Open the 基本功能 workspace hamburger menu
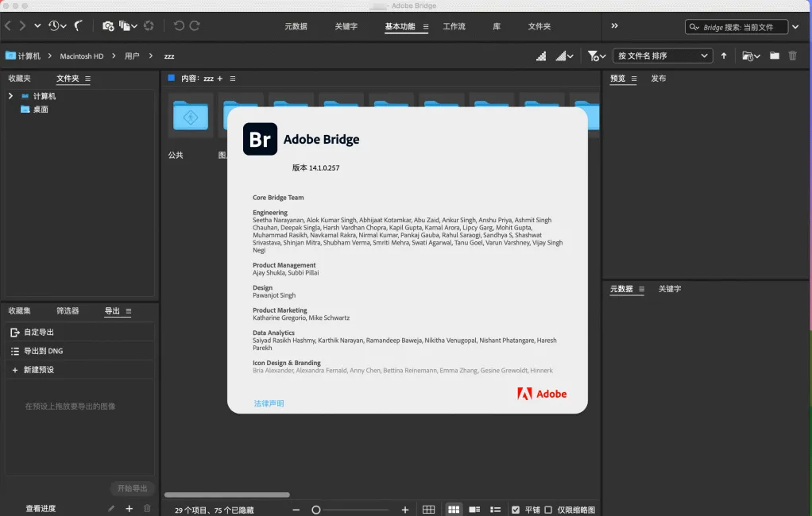Screen dimensions: 812x516 (x=426, y=26)
